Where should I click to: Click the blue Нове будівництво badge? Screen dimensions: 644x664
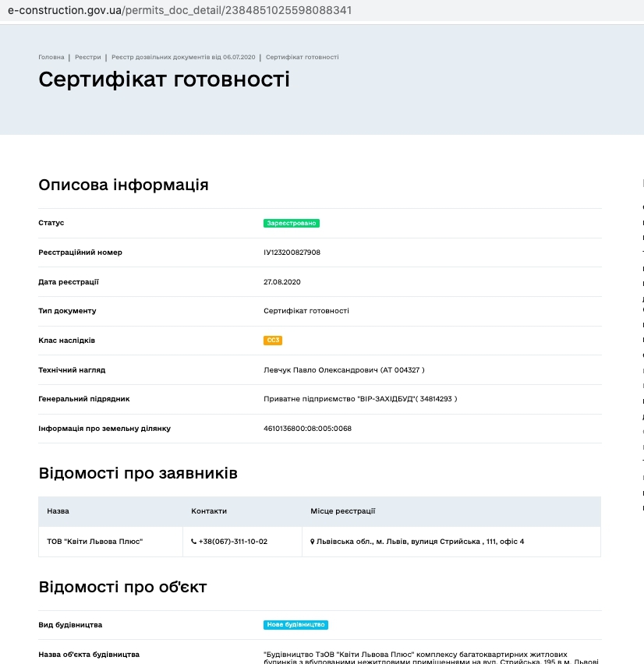tap(295, 625)
